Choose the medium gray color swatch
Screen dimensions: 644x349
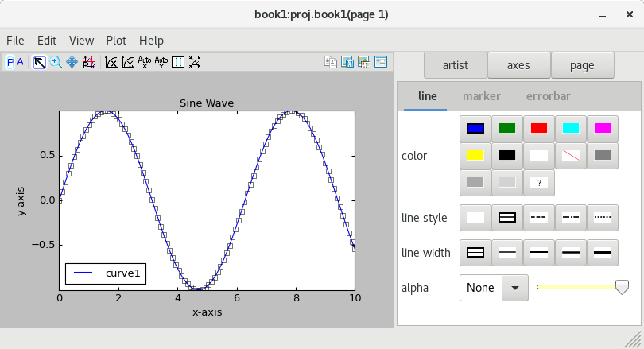[475, 183]
